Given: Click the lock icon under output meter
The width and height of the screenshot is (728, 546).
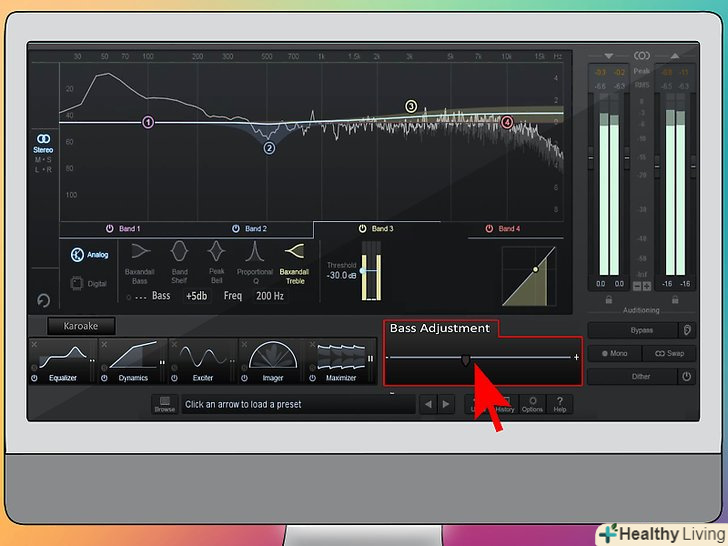Looking at the screenshot, I should [675, 300].
